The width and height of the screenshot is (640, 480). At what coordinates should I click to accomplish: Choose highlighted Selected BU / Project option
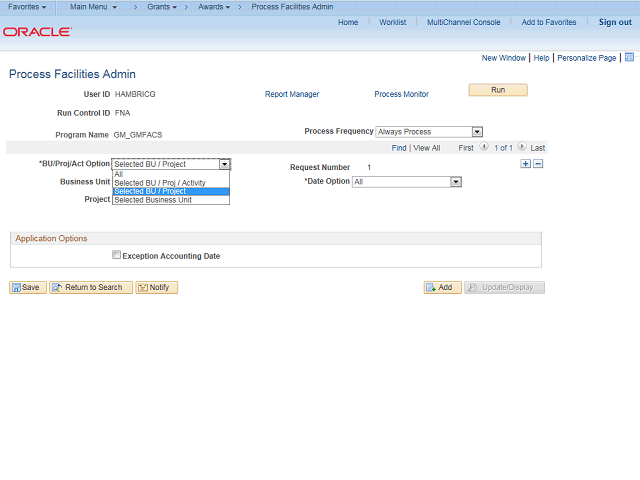(171, 191)
